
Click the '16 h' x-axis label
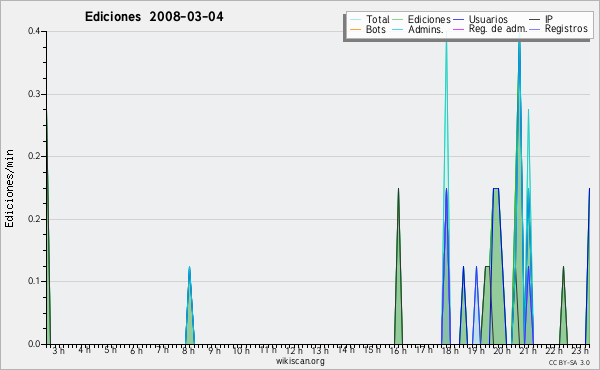(398, 351)
